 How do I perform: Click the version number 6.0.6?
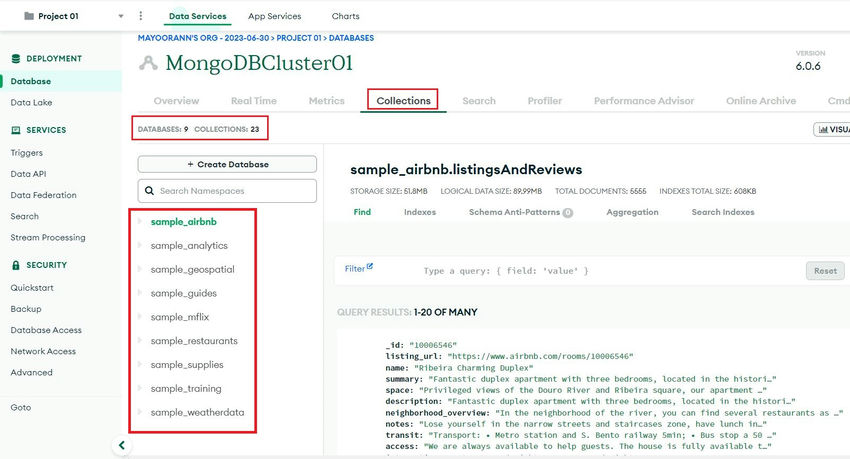[x=808, y=66]
